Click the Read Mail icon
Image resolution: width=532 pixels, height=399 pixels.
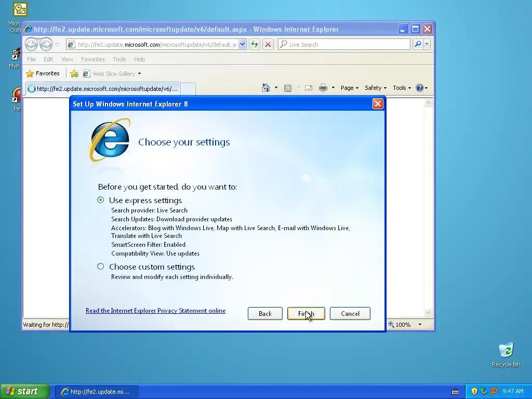(x=309, y=88)
